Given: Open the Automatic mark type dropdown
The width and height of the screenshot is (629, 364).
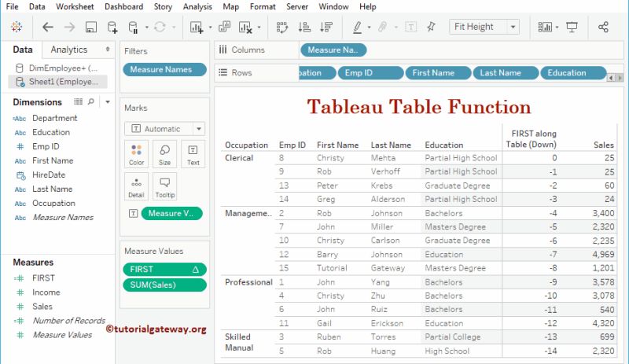Looking at the screenshot, I should (x=165, y=129).
